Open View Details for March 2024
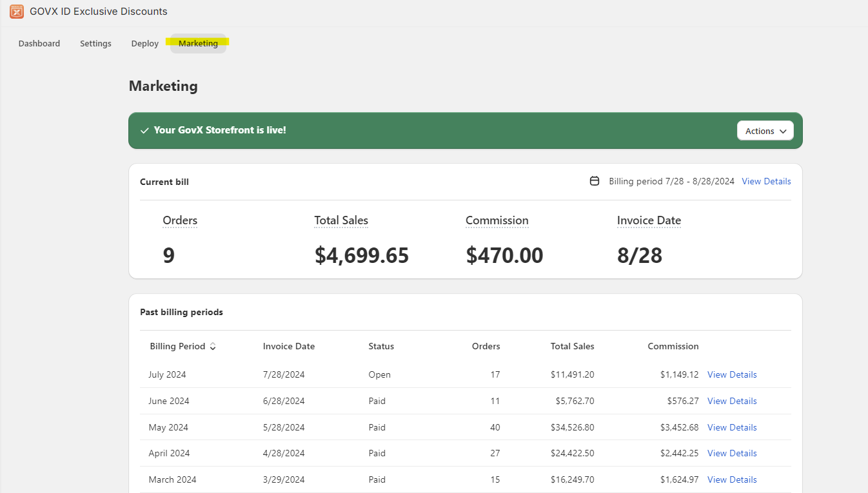The height and width of the screenshot is (493, 868). tap(732, 480)
